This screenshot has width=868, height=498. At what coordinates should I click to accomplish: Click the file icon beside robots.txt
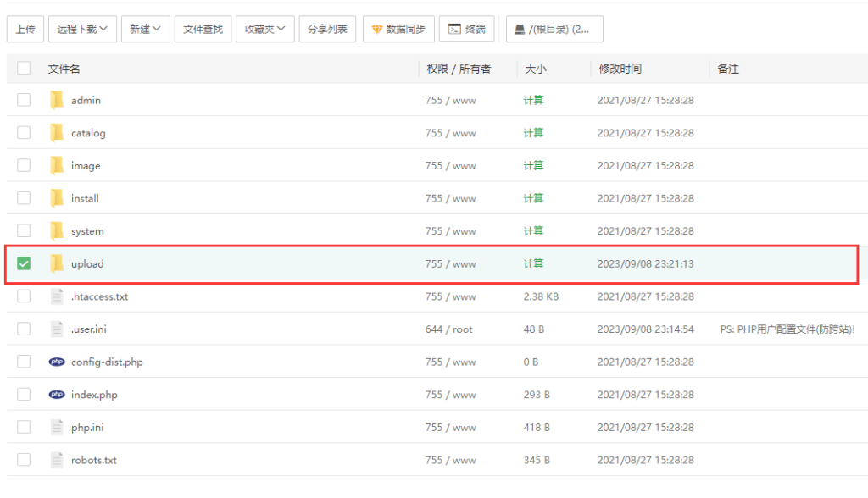tap(56, 460)
